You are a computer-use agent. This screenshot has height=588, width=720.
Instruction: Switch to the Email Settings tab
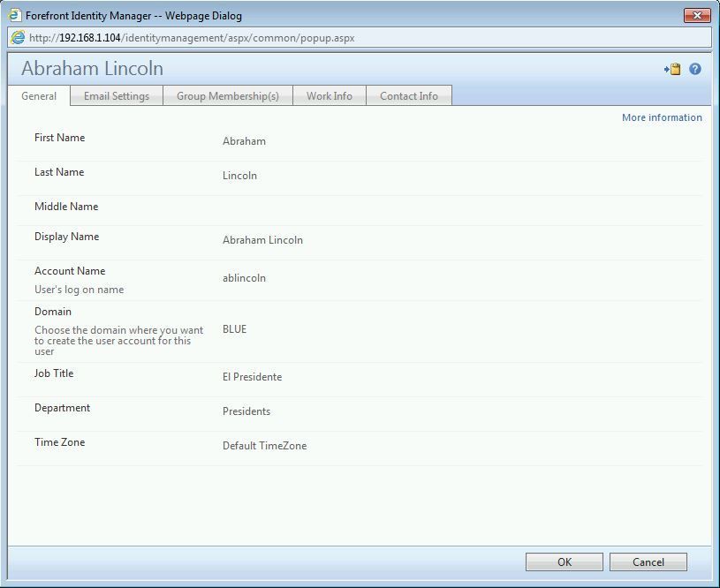117,96
